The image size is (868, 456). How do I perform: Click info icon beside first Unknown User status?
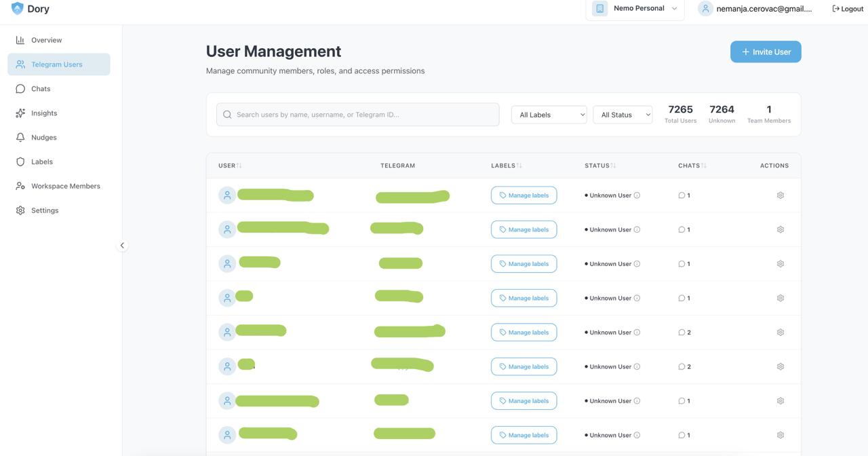[x=637, y=195]
